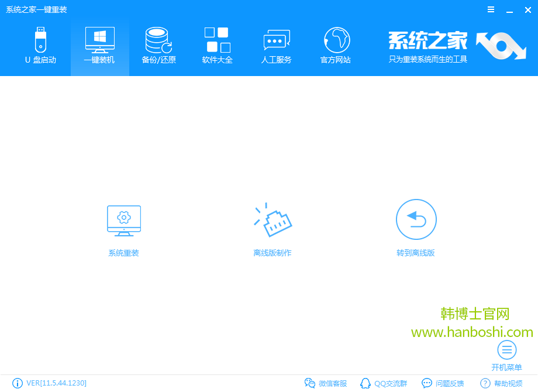Click the info icon beside the version number
The height and width of the screenshot is (392, 538).
pos(18,383)
